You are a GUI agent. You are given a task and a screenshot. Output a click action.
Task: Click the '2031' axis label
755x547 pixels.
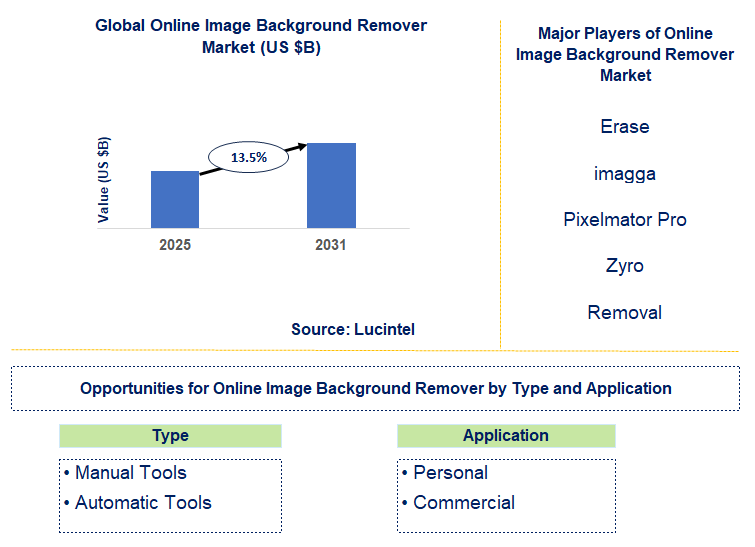coord(331,245)
